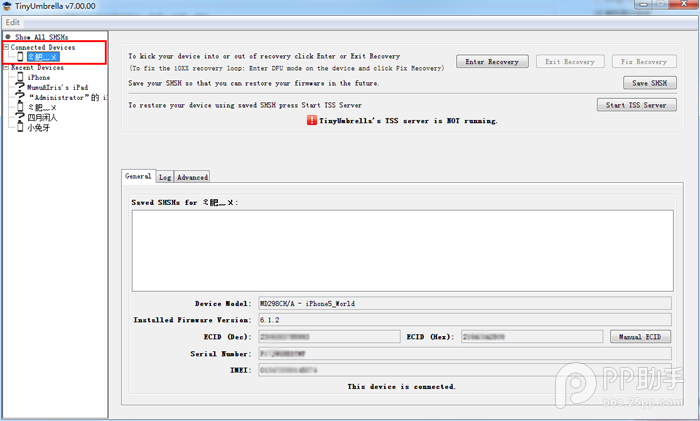
Task: Click 'This device is connected.' status text
Action: pos(401,387)
